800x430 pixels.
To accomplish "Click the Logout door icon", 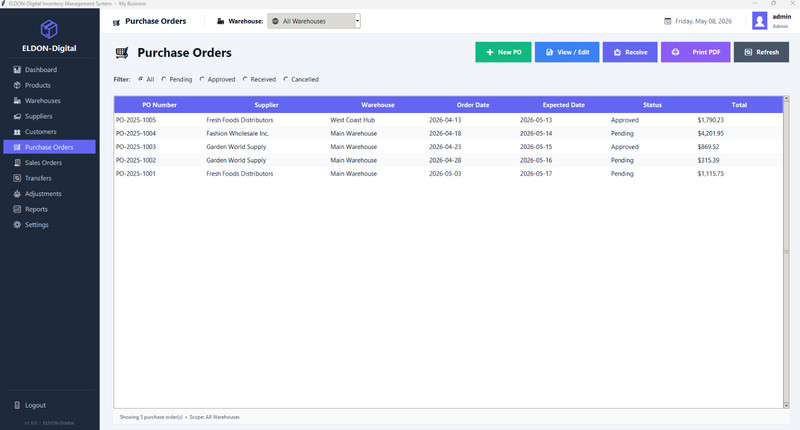I will [x=17, y=405].
